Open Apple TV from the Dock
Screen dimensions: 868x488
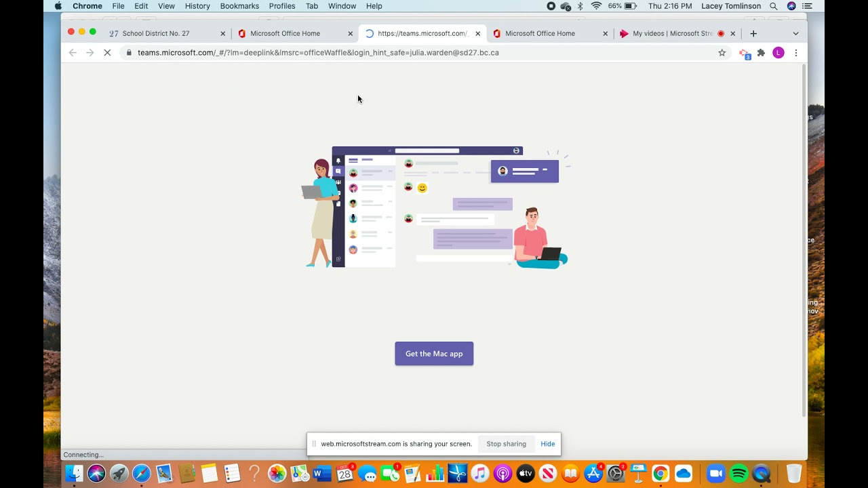[526, 473]
